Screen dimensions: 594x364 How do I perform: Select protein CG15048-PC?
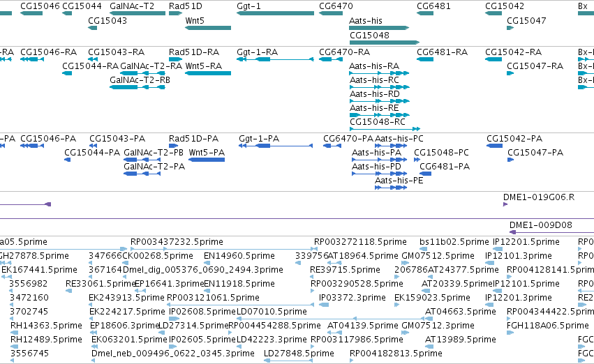pos(441,153)
